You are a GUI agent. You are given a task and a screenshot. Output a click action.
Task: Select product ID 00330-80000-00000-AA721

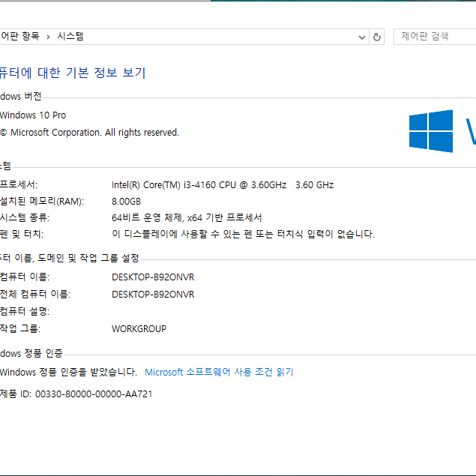pos(94,394)
